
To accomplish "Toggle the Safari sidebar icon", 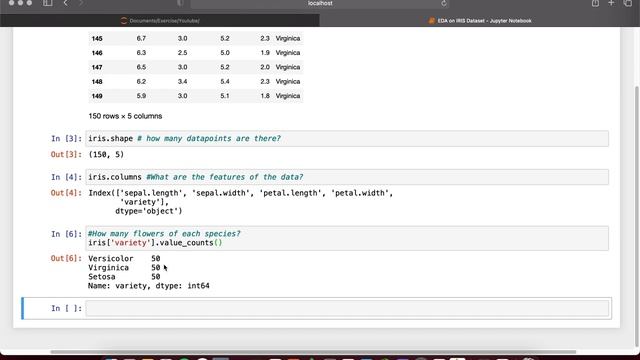I will [48, 3].
